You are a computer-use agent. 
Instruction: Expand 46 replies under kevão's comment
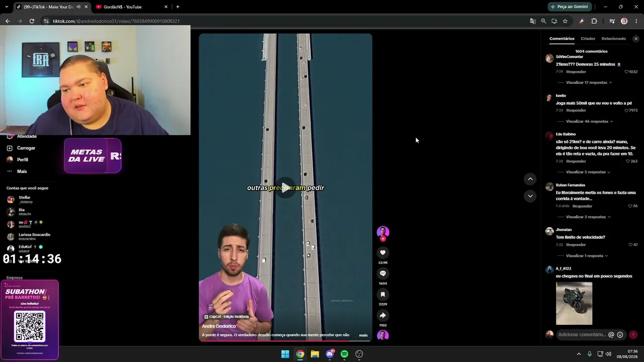coord(589,122)
